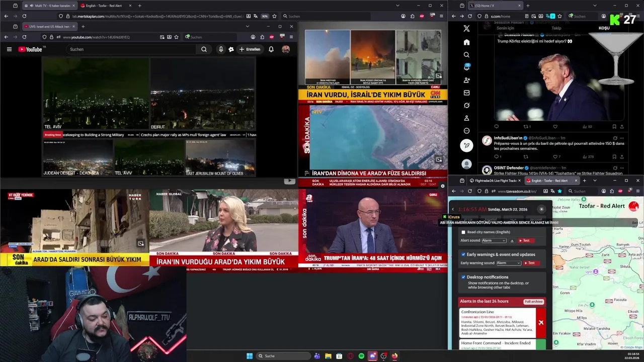644x362 pixels.
Task: Reload the YouTube page
Action: [24, 37]
